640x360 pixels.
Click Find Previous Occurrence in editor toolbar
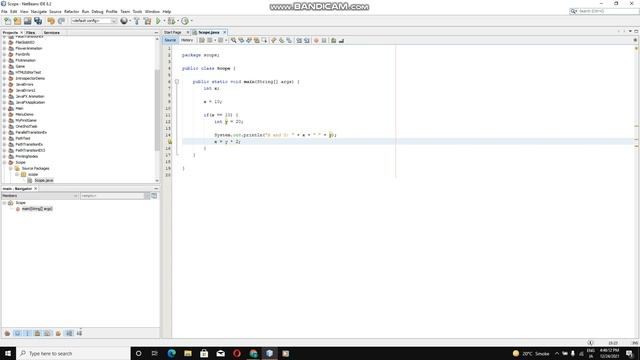pos(241,40)
